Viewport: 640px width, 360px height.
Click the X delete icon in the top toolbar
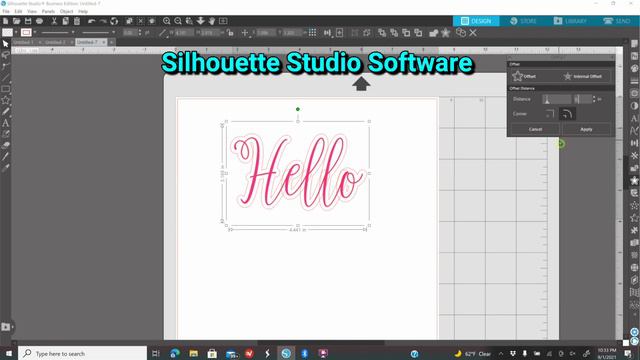pyautogui.click(x=473, y=33)
